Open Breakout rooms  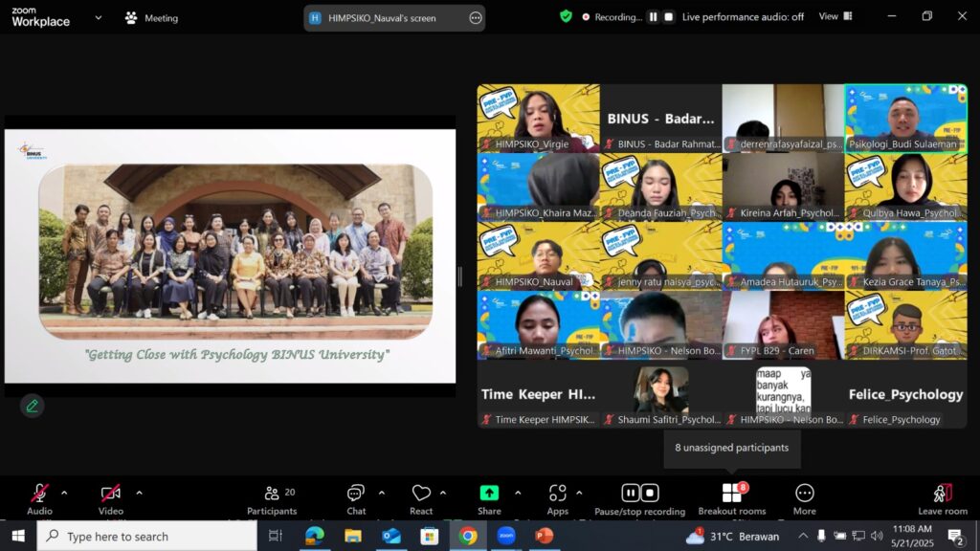pos(732,499)
